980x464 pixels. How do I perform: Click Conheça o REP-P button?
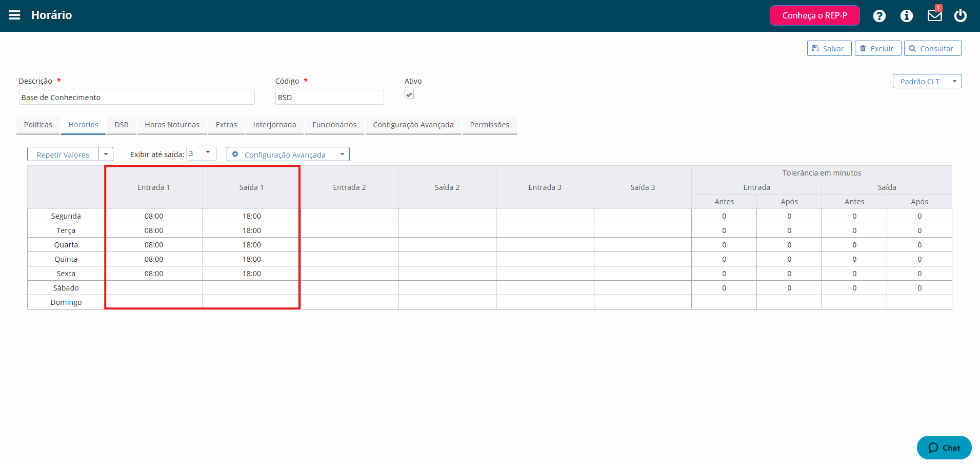pos(814,15)
